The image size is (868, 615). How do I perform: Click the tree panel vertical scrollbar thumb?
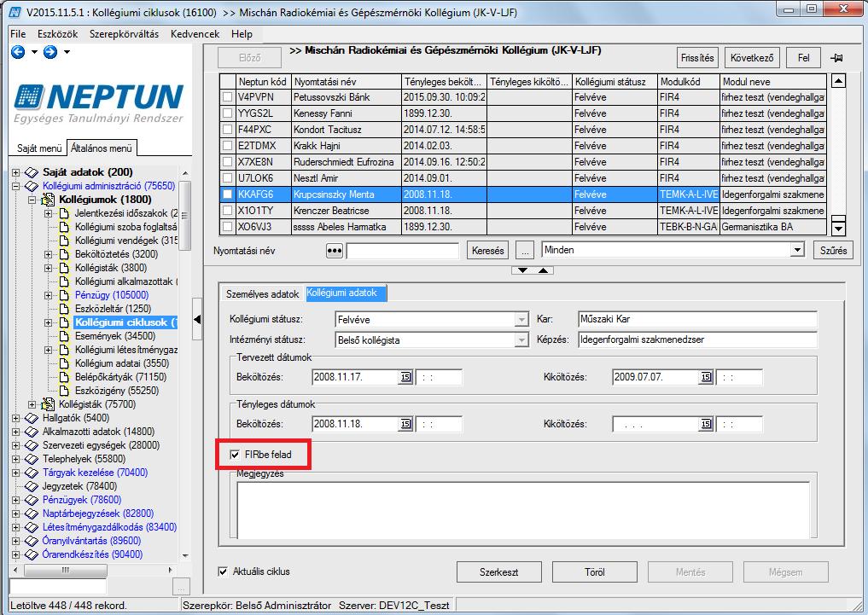click(185, 215)
